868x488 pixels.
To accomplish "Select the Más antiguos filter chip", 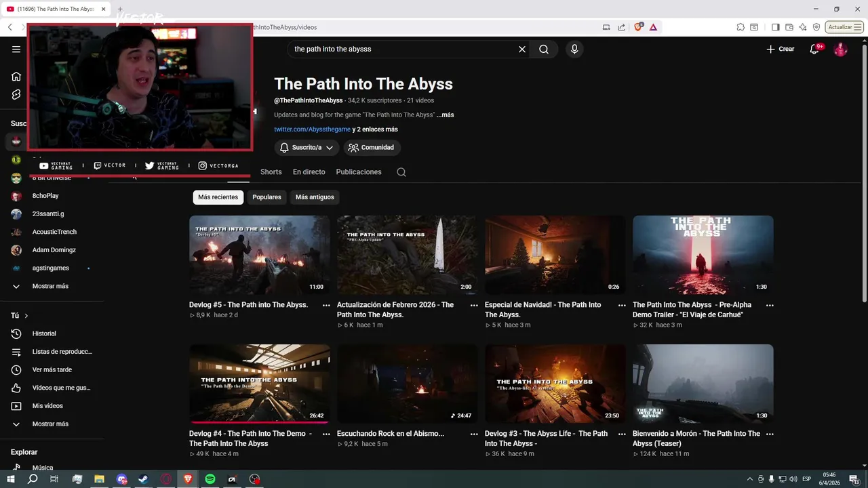I will [x=315, y=197].
